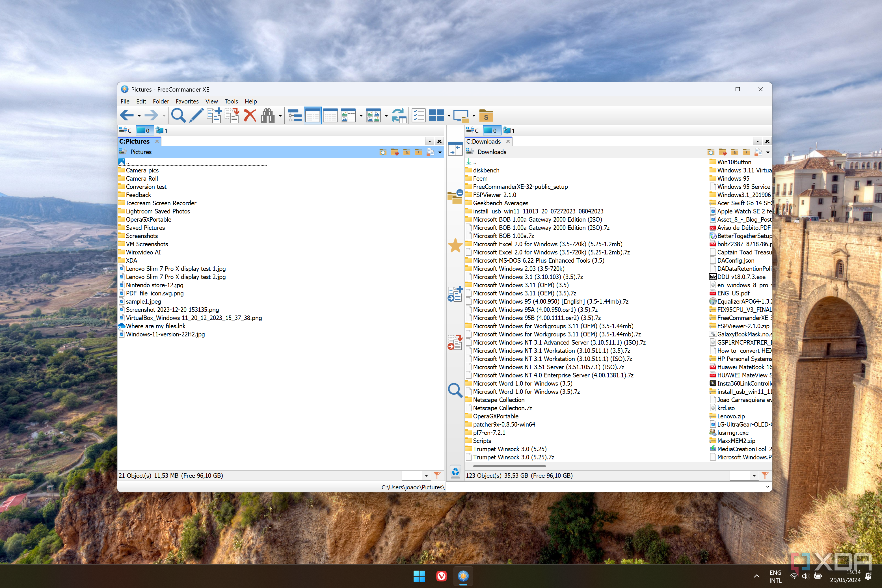
Task: Click the Synchronize folders toolbar icon
Action: point(399,116)
